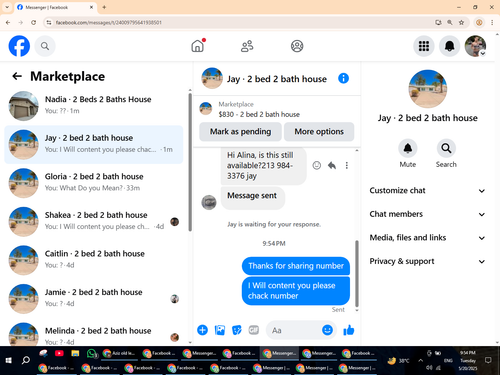Open Jay 2 bed 2 bath house chat header
The width and height of the screenshot is (500, 375).
tap(264, 79)
